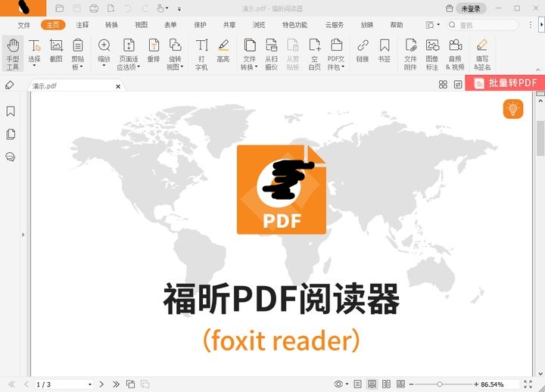Click the vertical scrollbar thumb

click(540, 138)
